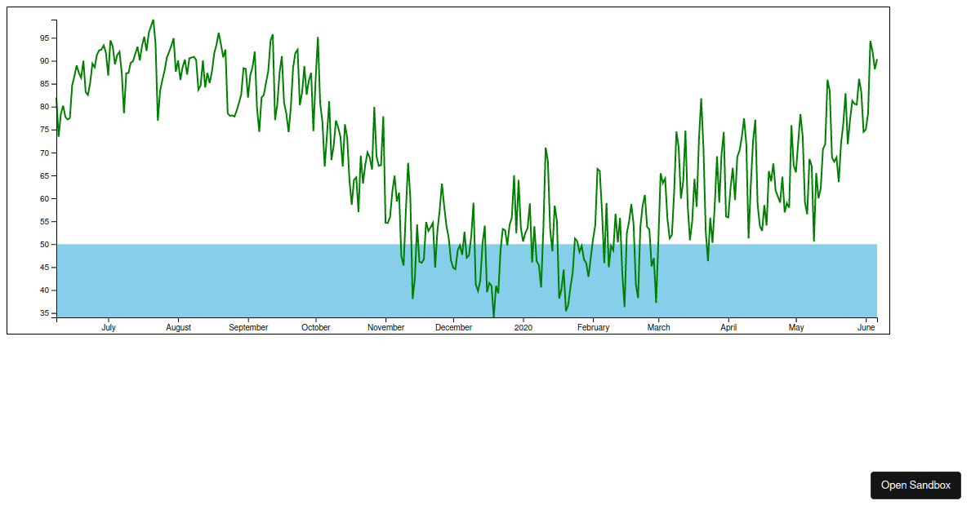Click the green line's lowest dip in December
980x514 pixels.
click(x=493, y=316)
